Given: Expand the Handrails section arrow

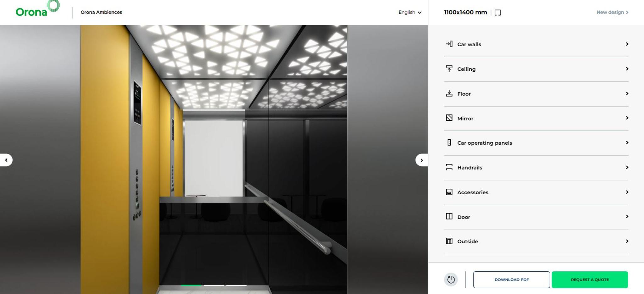Looking at the screenshot, I should click(x=627, y=167).
